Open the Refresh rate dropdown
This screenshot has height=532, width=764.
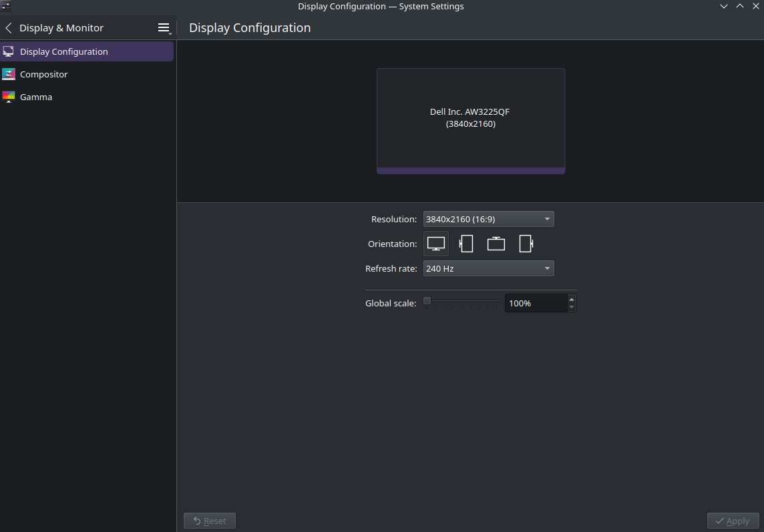coord(488,268)
